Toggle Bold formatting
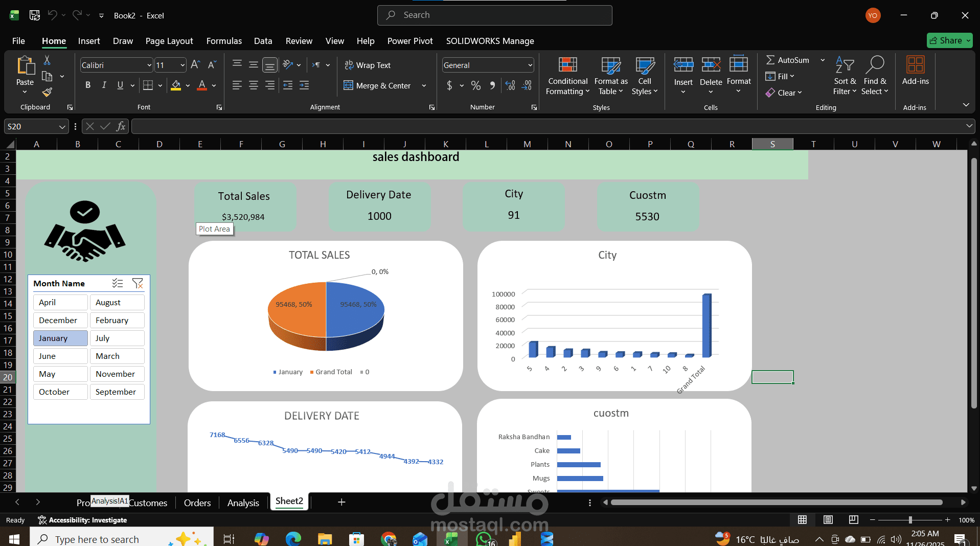This screenshot has height=546, width=980. click(x=88, y=85)
